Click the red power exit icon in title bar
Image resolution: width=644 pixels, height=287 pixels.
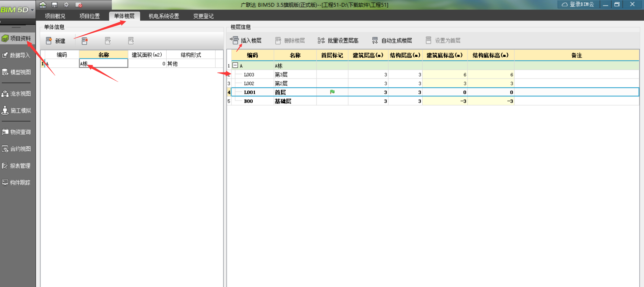(79, 5)
